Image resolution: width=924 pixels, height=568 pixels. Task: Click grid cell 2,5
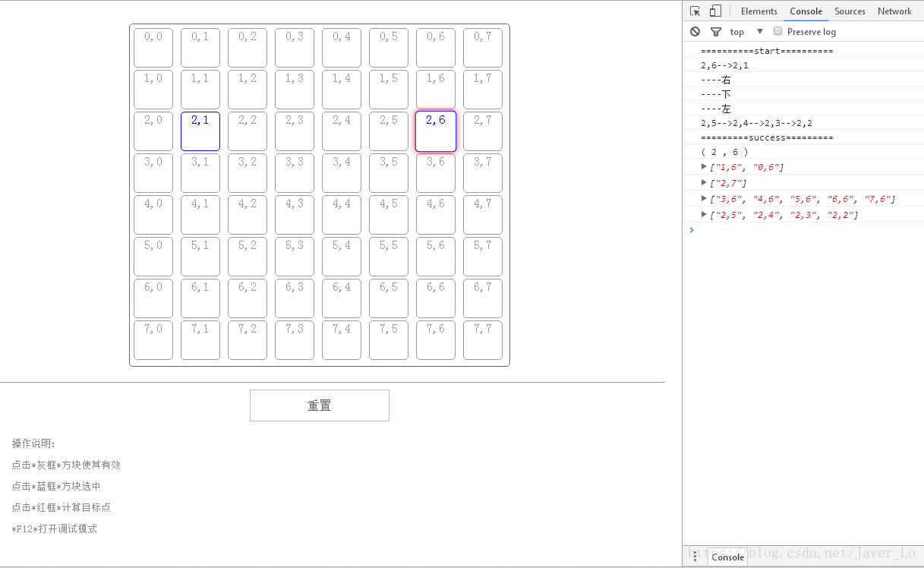click(389, 131)
